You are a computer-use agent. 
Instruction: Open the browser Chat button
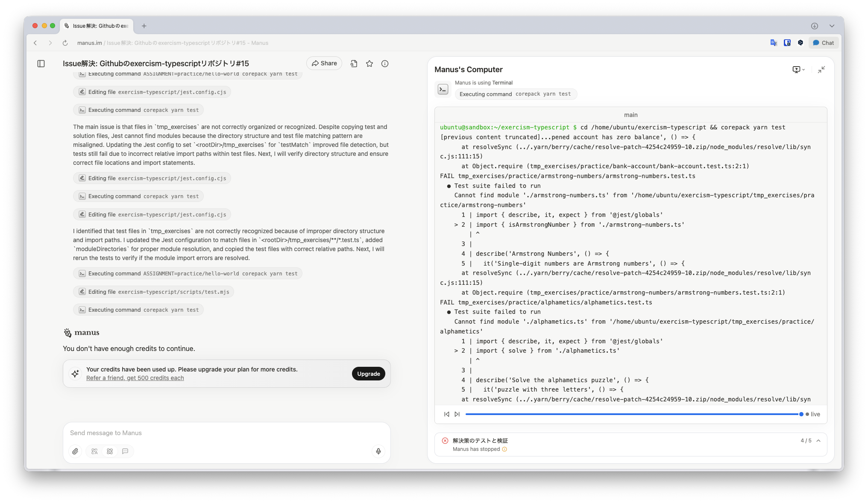pos(824,43)
